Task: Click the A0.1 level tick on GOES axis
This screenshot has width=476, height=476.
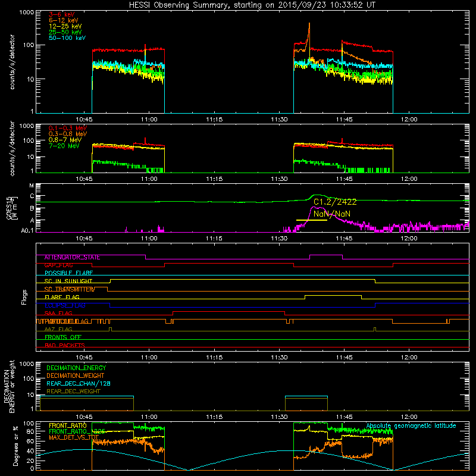Action: tap(27, 231)
